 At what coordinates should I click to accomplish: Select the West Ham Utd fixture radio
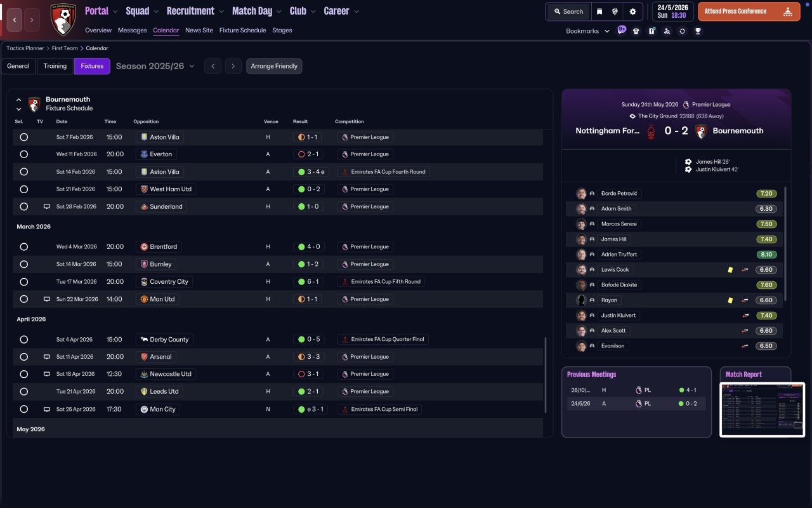(x=23, y=189)
